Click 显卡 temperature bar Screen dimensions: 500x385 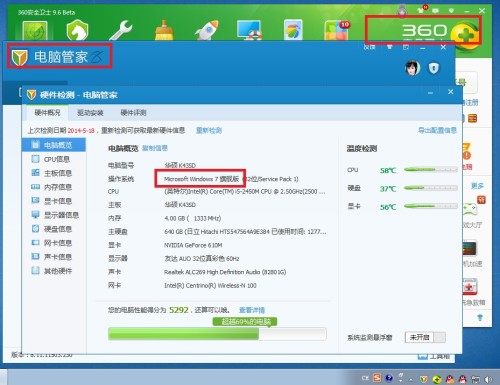click(431, 206)
